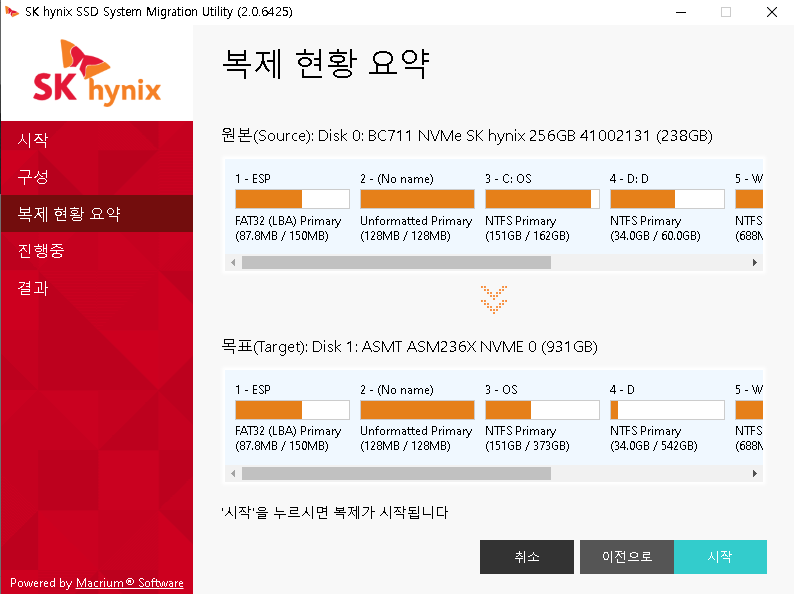The image size is (794, 594).
Task: Click the app icon in title bar
Action: coord(11,12)
